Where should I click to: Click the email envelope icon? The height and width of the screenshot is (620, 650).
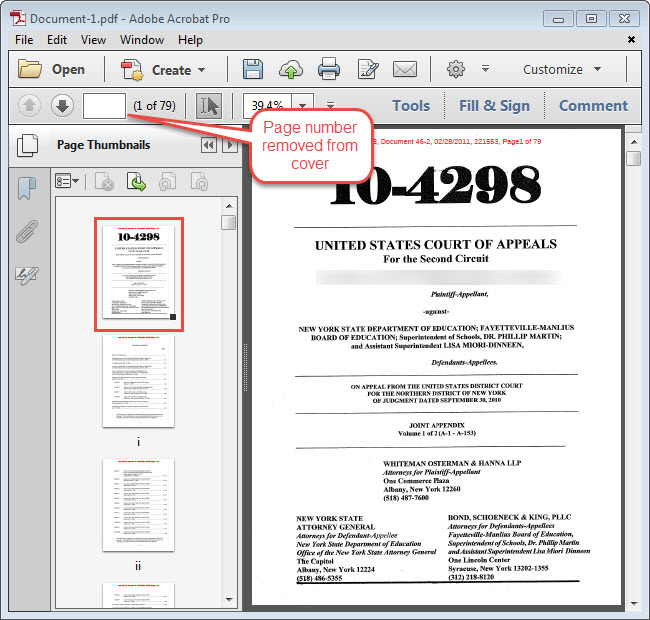(404, 70)
